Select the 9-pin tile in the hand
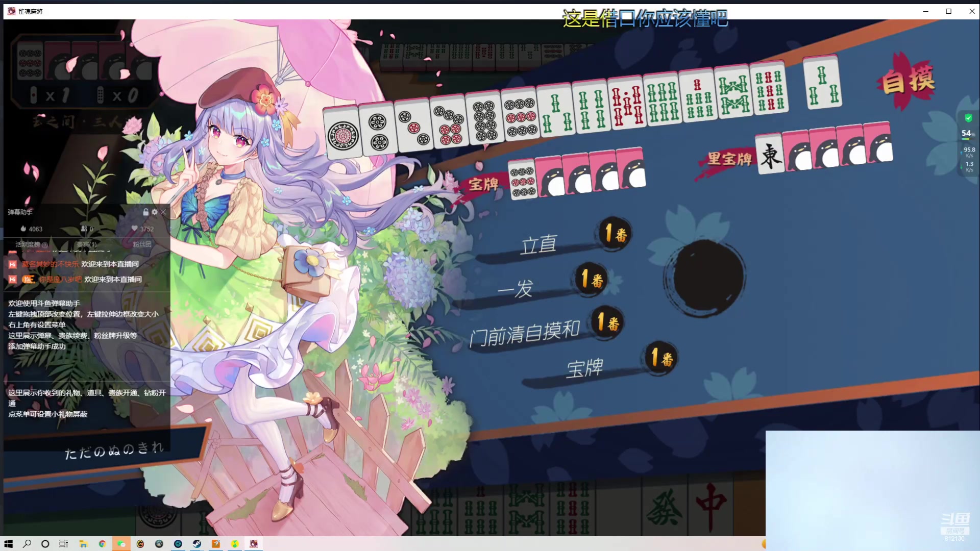The width and height of the screenshot is (980, 551). (520, 115)
